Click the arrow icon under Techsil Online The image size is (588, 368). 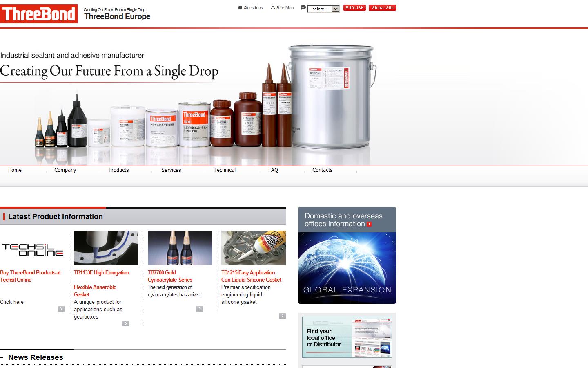(61, 309)
